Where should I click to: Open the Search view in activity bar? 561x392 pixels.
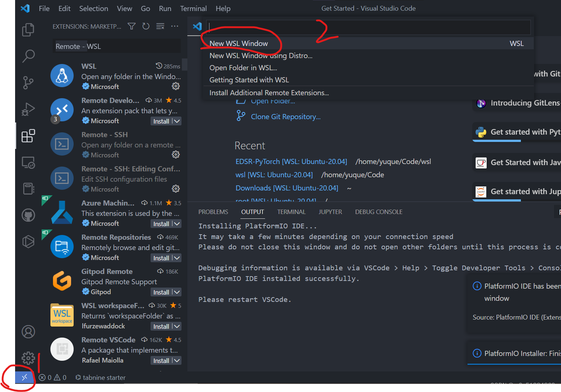pos(28,56)
